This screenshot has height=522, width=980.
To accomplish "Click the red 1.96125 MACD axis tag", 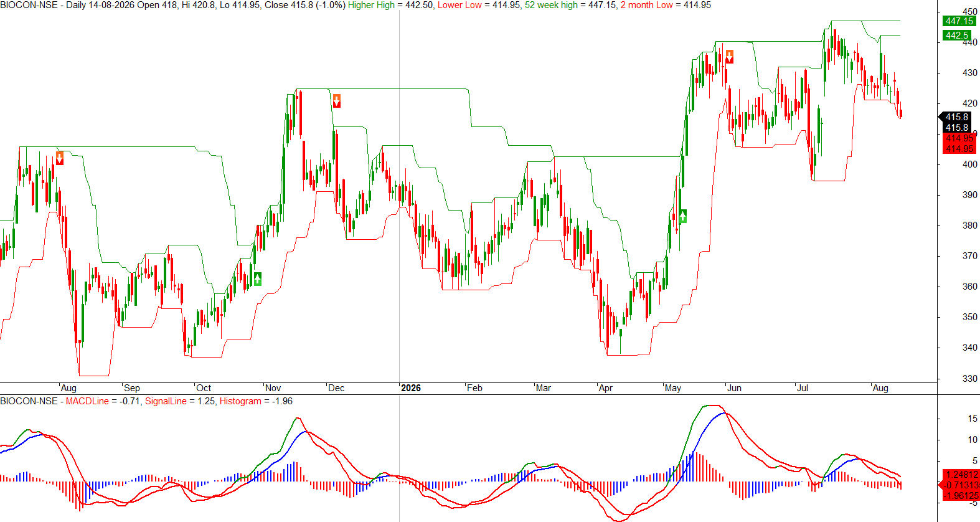I will (961, 496).
